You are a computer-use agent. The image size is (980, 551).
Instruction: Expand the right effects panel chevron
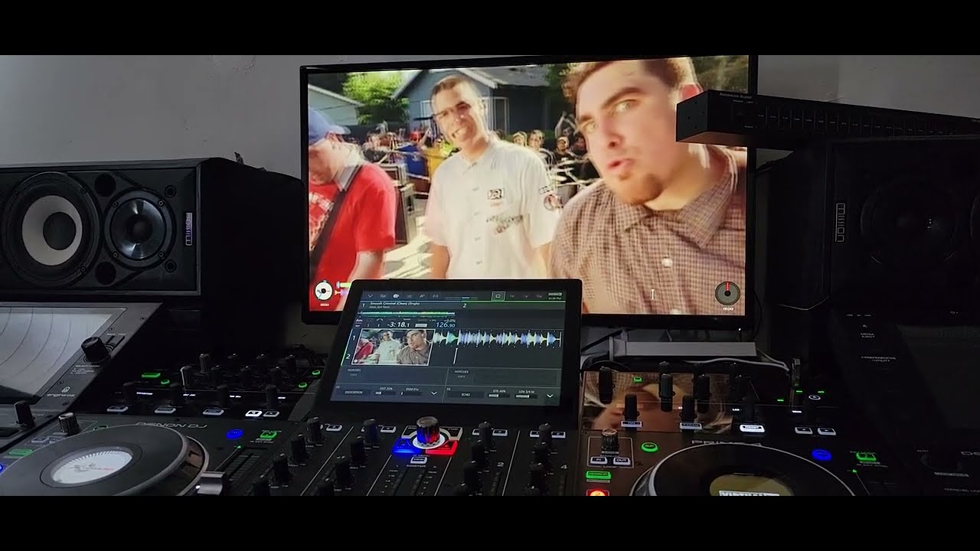tap(550, 396)
